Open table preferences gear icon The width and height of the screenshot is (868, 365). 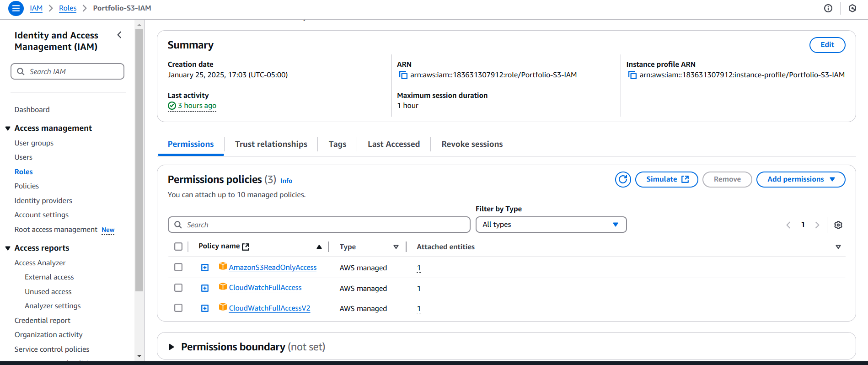[x=838, y=225]
